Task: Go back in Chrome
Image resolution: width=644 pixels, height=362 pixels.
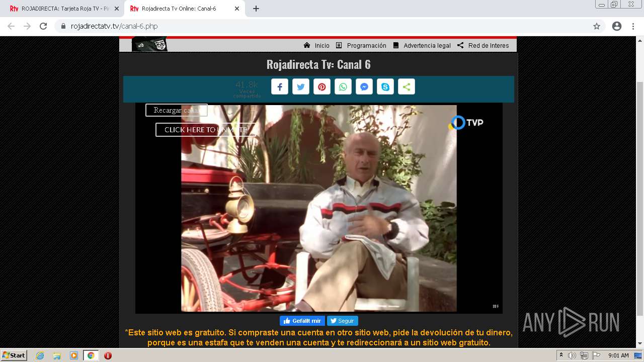Action: point(11,26)
